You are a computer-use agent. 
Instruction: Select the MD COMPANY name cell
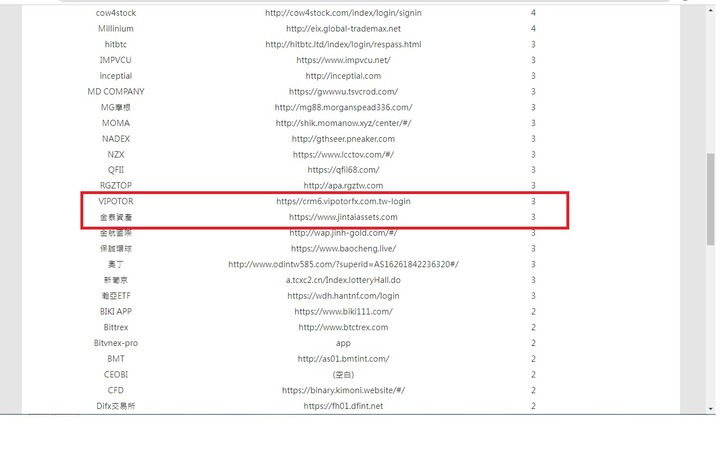pyautogui.click(x=116, y=91)
